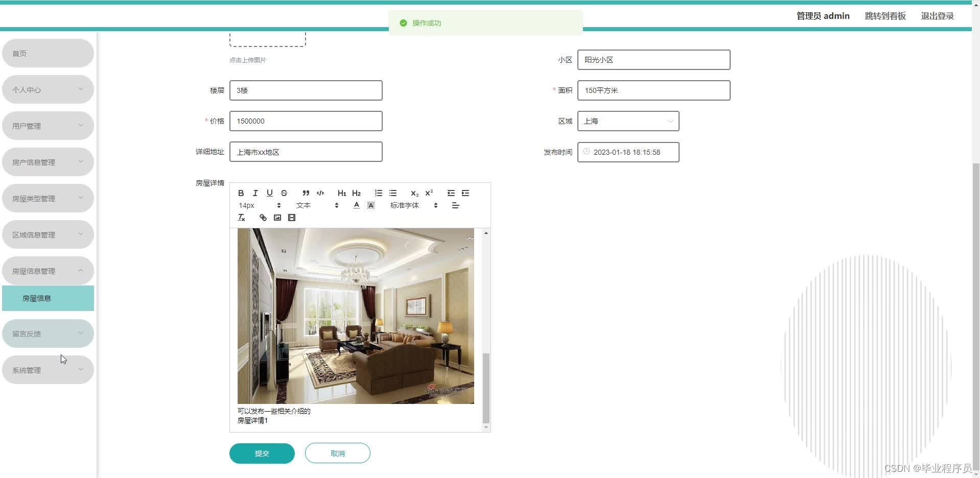The width and height of the screenshot is (980, 478).
Task: Create an ordered numbered list
Action: [379, 193]
